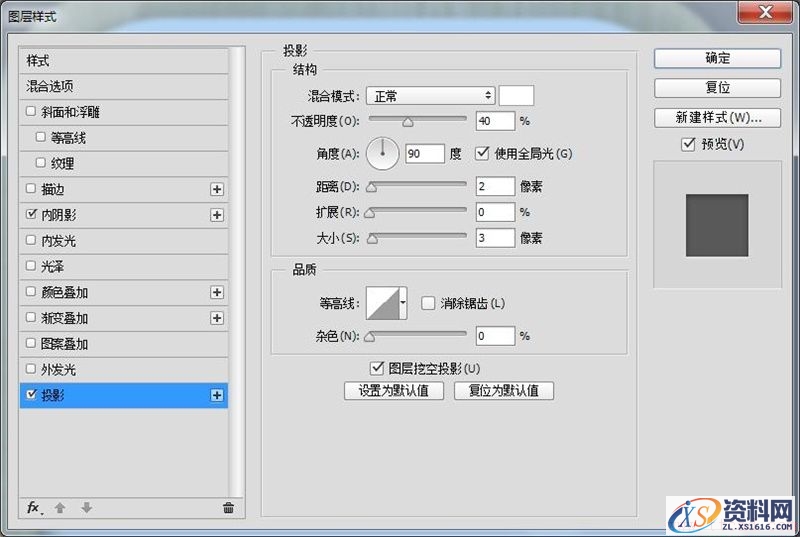The height and width of the screenshot is (537, 800).
Task: Open the shadow color swatch
Action: coord(516,95)
